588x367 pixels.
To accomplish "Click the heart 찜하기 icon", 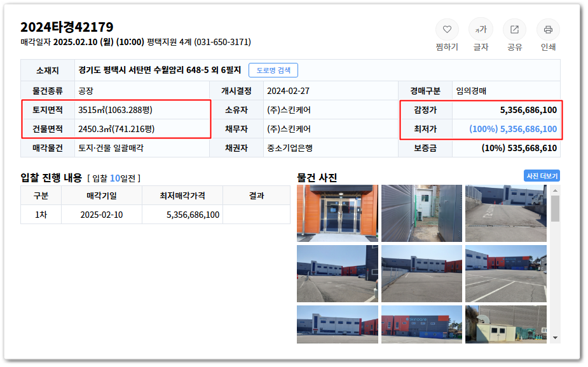I will click(x=447, y=30).
